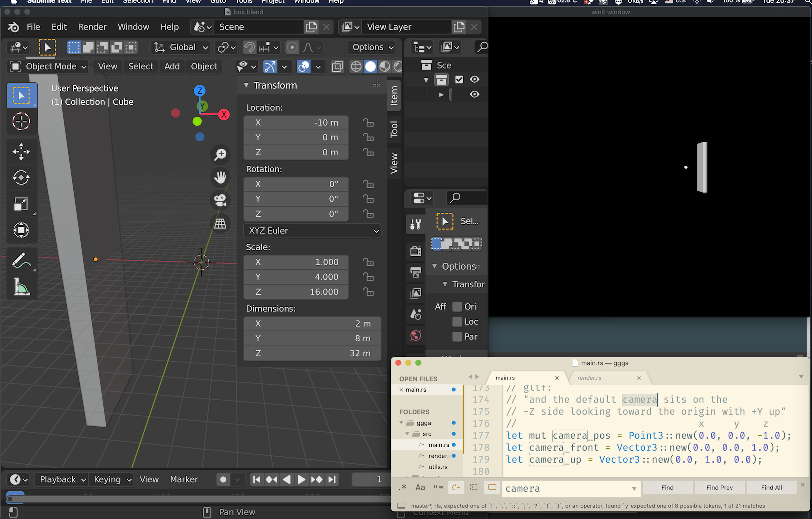The width and height of the screenshot is (812, 519).
Task: Toggle visibility eye of Scene Collection
Action: click(x=475, y=79)
